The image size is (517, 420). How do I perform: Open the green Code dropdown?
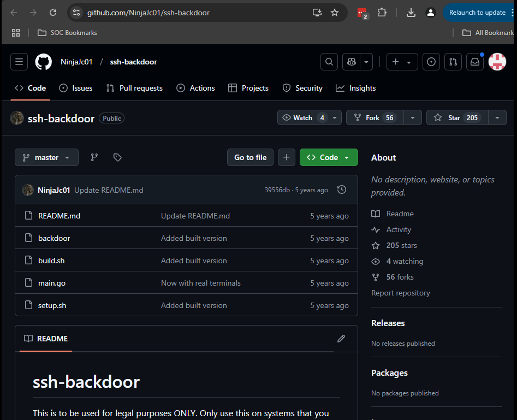(329, 157)
